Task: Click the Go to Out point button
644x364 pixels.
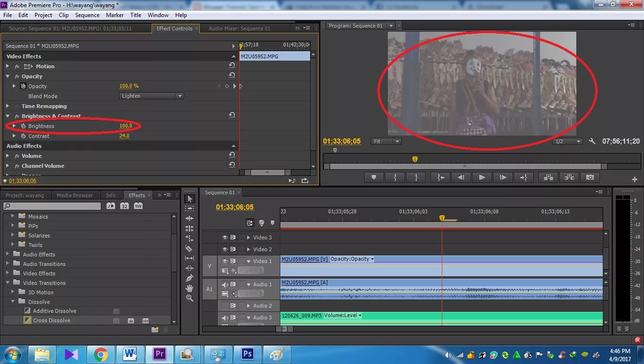Action: 524,177
